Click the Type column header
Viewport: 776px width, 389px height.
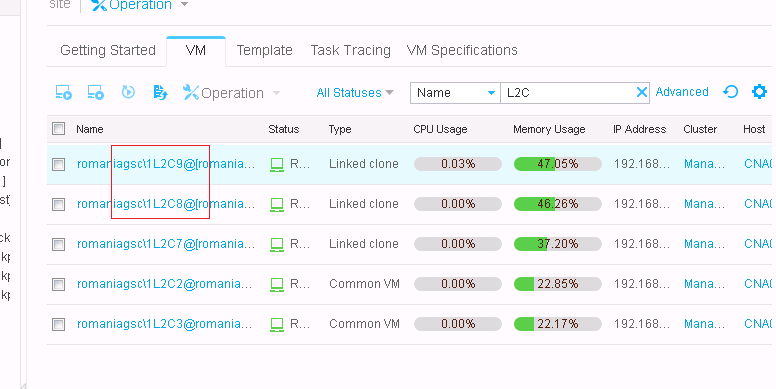point(340,130)
